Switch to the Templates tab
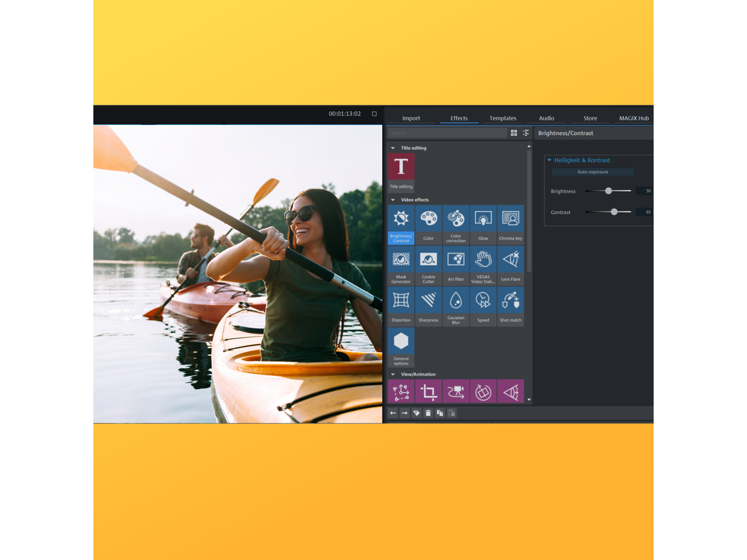747x560 pixels. click(x=502, y=118)
